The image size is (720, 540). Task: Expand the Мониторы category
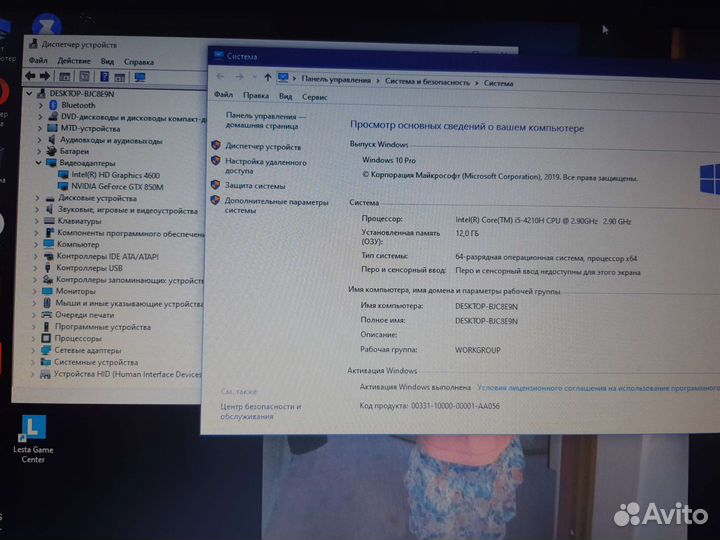point(35,291)
